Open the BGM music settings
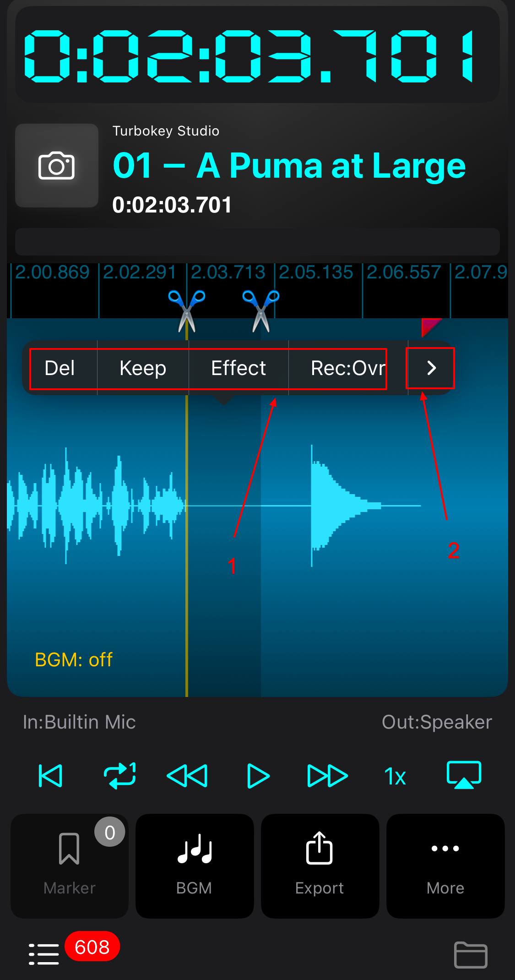Screen dimensions: 515x980 pos(195,866)
